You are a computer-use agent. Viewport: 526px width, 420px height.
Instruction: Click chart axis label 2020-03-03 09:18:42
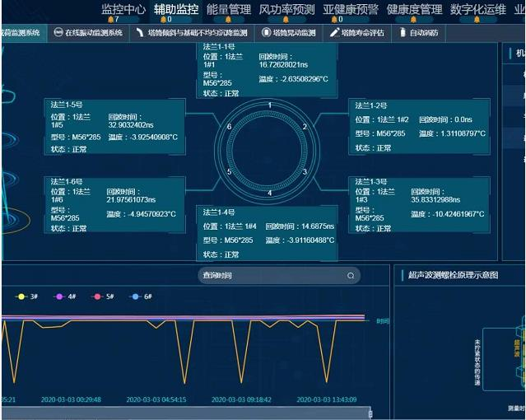tap(241, 400)
